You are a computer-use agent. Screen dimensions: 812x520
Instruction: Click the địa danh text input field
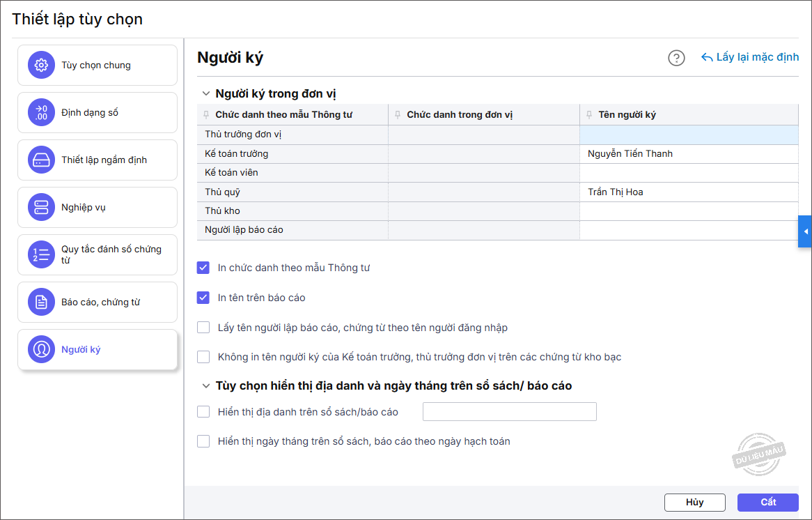coord(509,412)
